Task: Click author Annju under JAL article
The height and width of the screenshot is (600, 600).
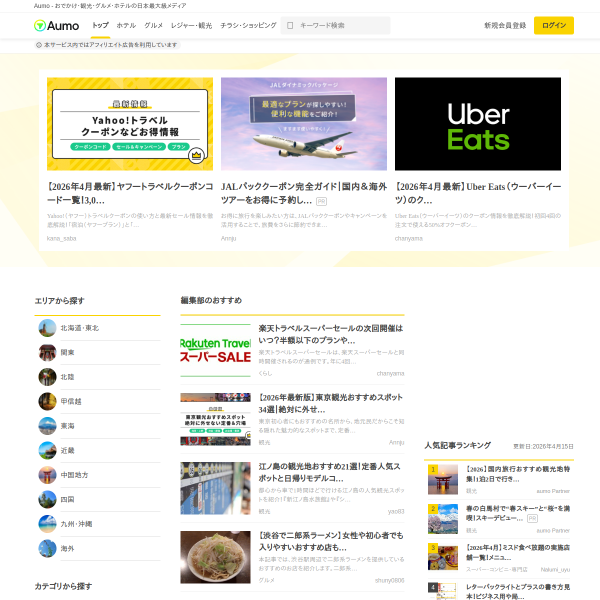Action: tap(228, 238)
